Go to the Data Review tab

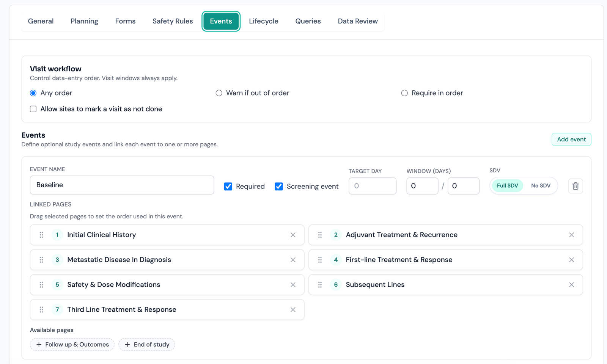coord(358,21)
